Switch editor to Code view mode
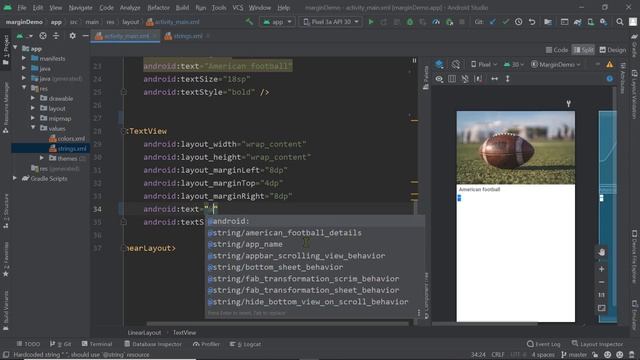 tap(556, 50)
